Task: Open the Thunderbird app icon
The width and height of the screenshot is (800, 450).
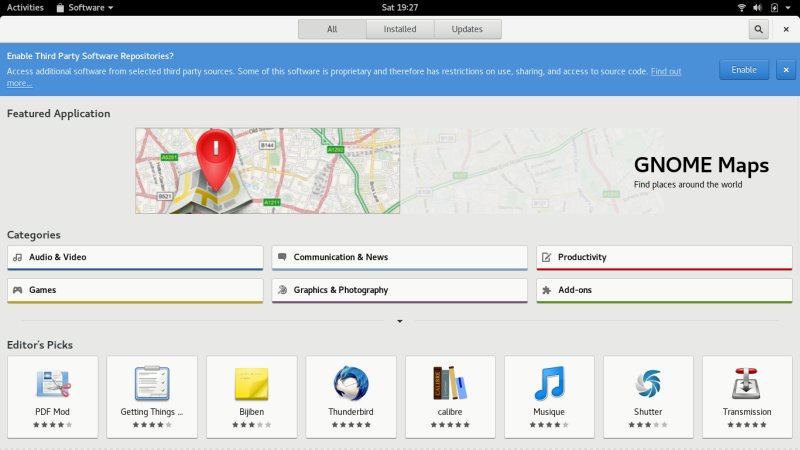Action: (351, 383)
